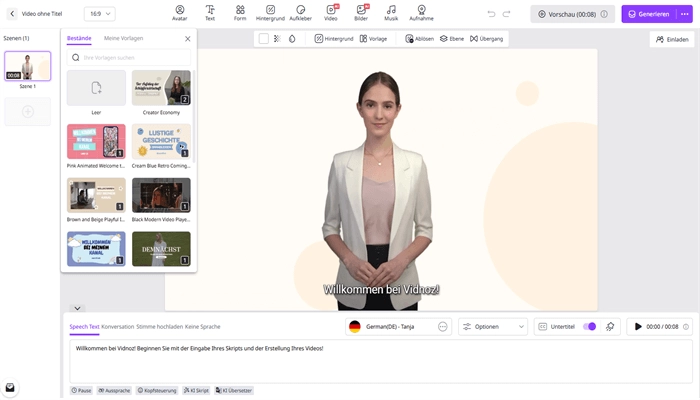Click the undo arrow
Image resolution: width=700 pixels, height=400 pixels.
tap(492, 14)
